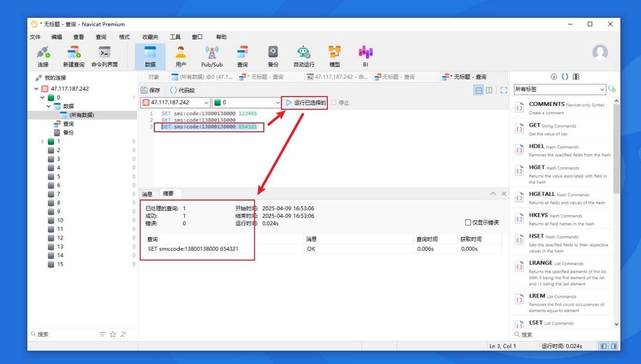Viewport: 641px width, 364px height.
Task: Open the Tools menu
Action: [175, 37]
